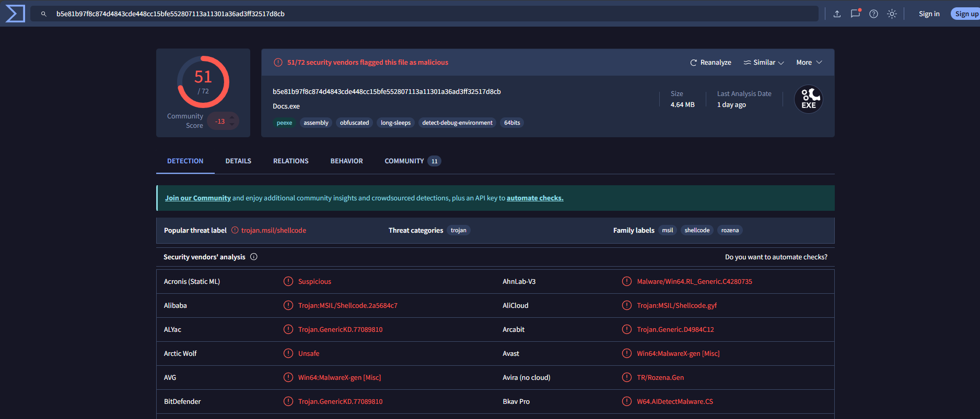Click the search magnifier icon
The width and height of the screenshot is (980, 419).
(x=44, y=14)
